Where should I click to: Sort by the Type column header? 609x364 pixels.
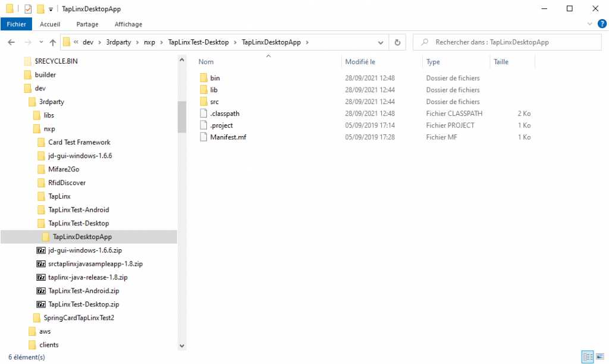click(433, 62)
